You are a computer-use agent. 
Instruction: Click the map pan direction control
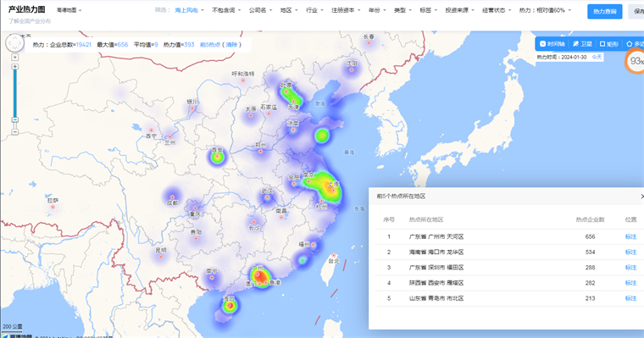(x=14, y=42)
